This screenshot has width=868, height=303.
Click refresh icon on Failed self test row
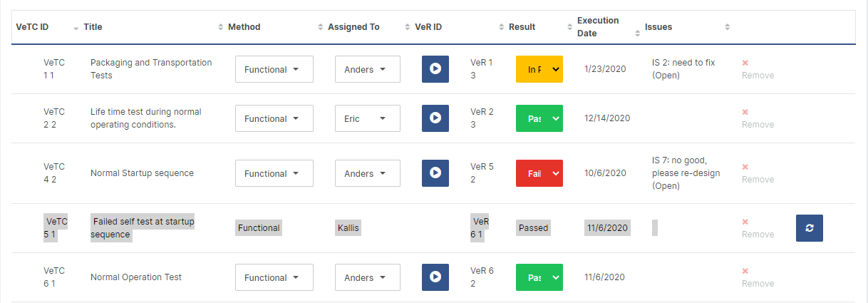[809, 228]
